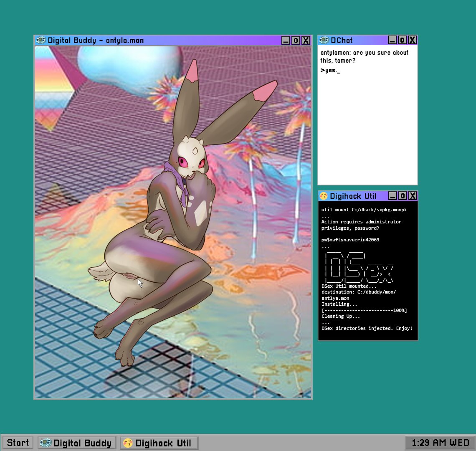The image size is (476, 451).
Task: Click the Digital Buddy title bar icon
Action: 41,40
